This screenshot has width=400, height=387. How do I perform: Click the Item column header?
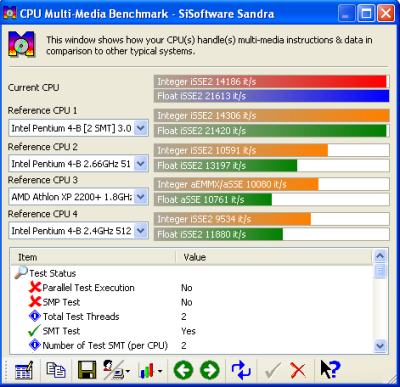93,257
